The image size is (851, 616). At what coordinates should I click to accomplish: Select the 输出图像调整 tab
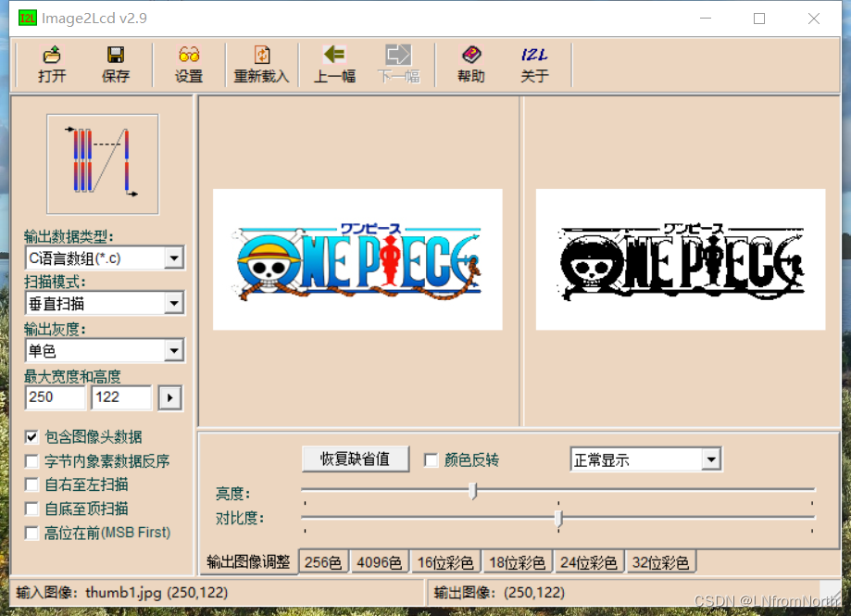tap(248, 561)
